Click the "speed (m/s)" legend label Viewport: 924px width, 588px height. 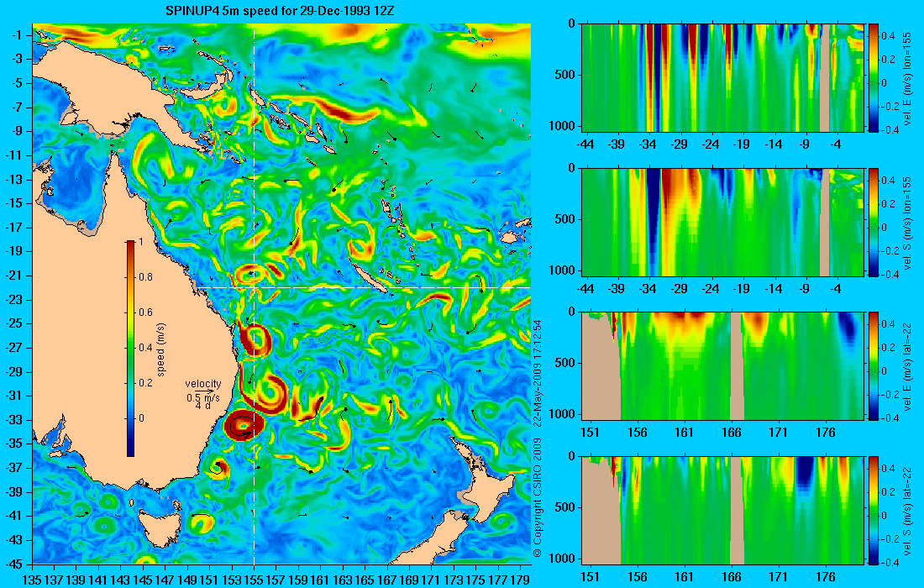coord(161,349)
